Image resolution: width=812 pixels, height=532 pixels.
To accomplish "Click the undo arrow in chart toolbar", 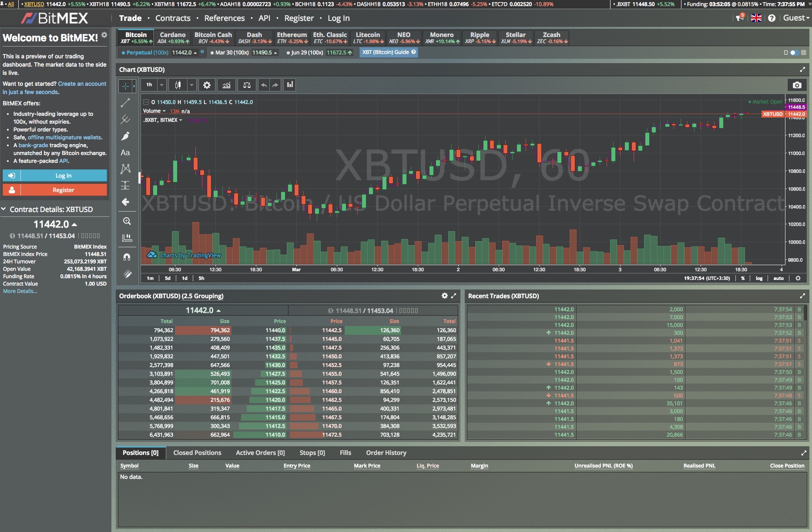I will [264, 85].
